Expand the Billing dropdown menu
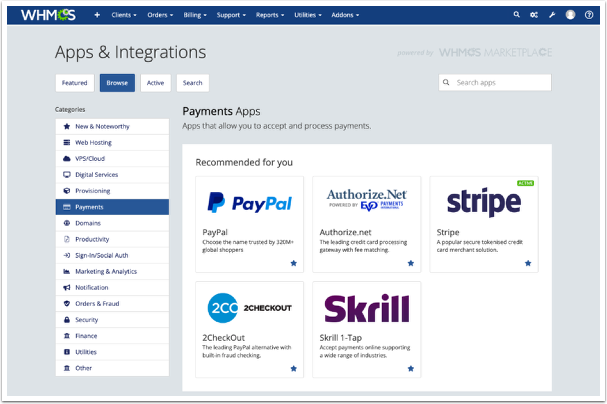 pyautogui.click(x=195, y=15)
